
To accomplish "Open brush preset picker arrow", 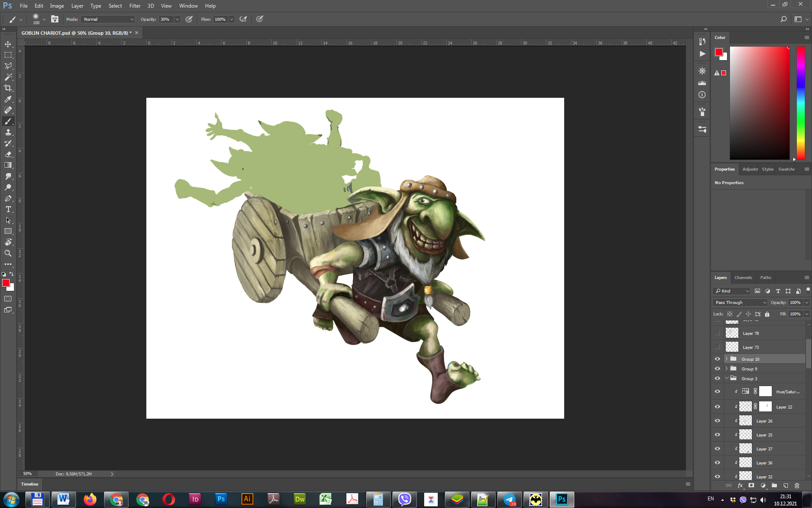I will point(44,19).
